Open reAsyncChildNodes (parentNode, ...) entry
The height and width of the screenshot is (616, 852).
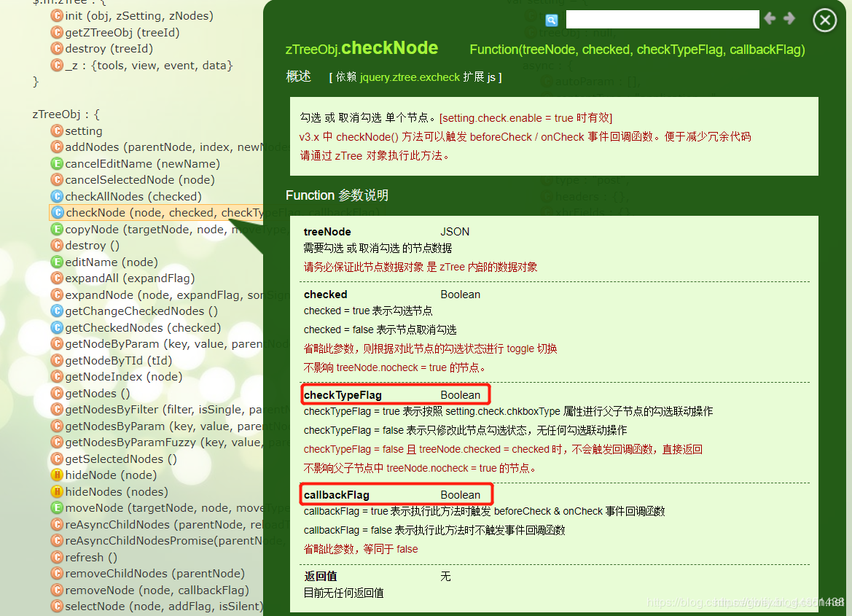tap(164, 525)
